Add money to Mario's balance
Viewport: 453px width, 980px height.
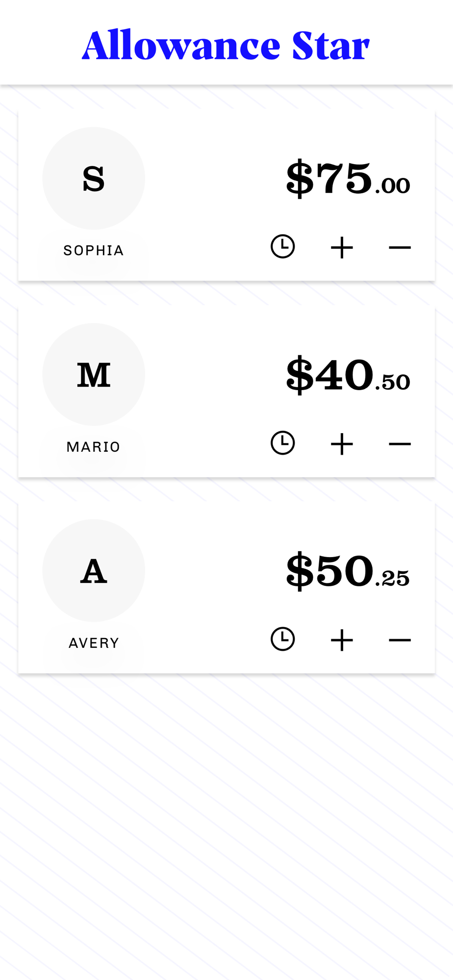(342, 444)
